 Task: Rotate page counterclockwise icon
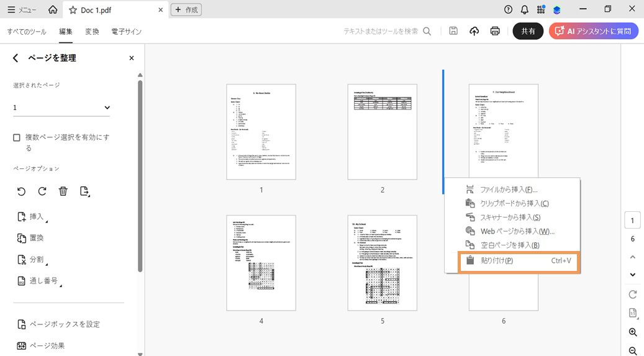point(21,191)
